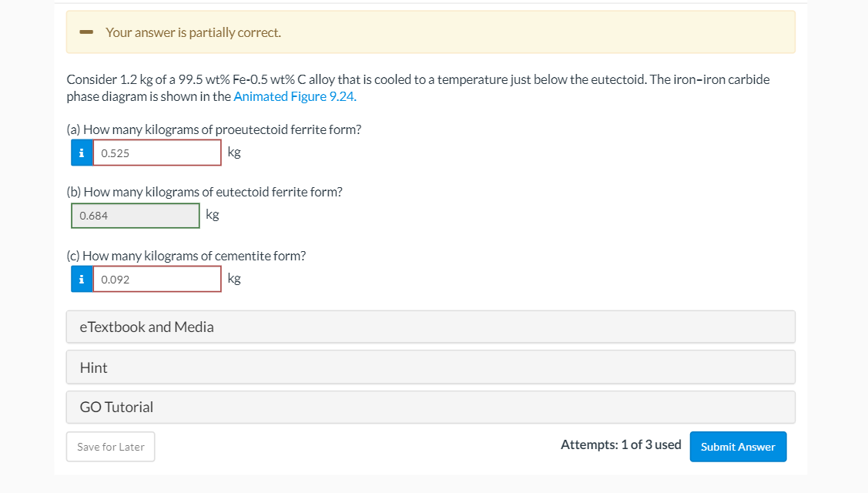Open feedback info for proeutectoid ferrite answer
This screenshot has width=868, height=493.
point(81,152)
